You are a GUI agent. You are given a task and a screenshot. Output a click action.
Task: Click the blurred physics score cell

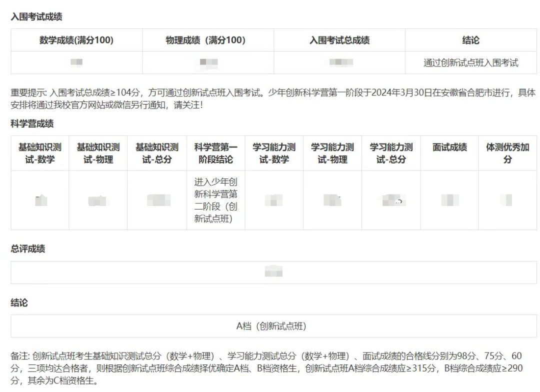[208, 62]
